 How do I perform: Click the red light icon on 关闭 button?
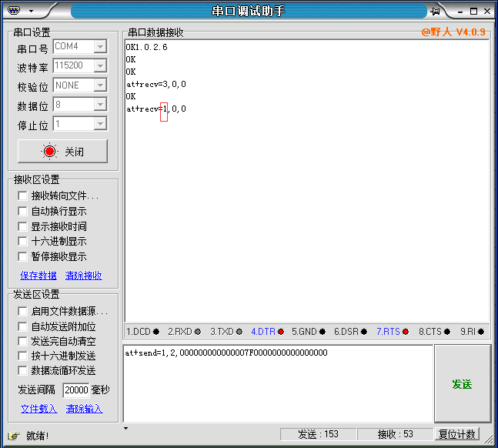click(49, 151)
